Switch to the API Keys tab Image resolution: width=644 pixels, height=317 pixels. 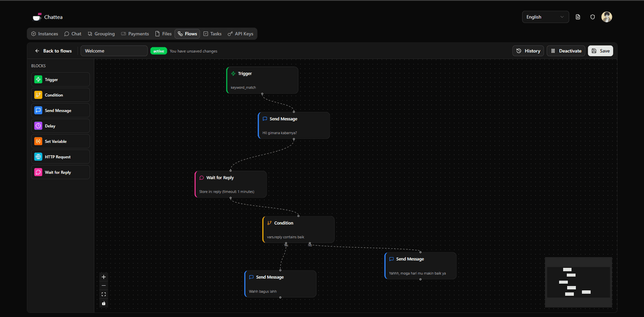[240, 33]
